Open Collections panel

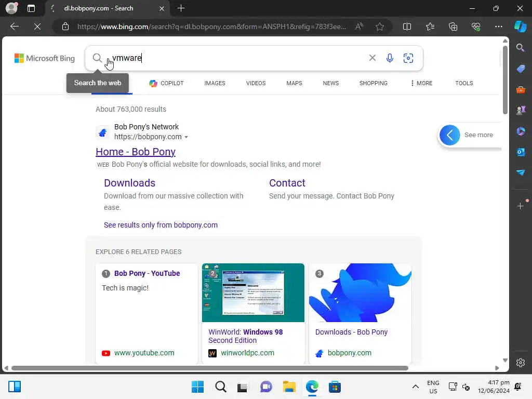click(453, 26)
